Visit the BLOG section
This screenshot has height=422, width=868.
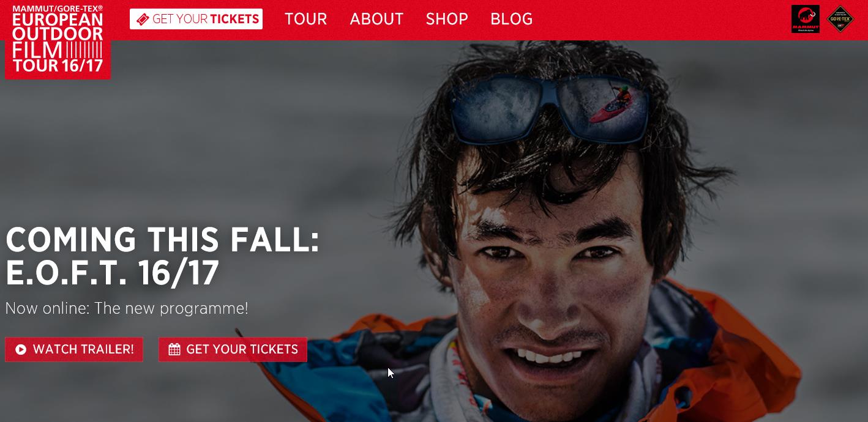coord(511,19)
